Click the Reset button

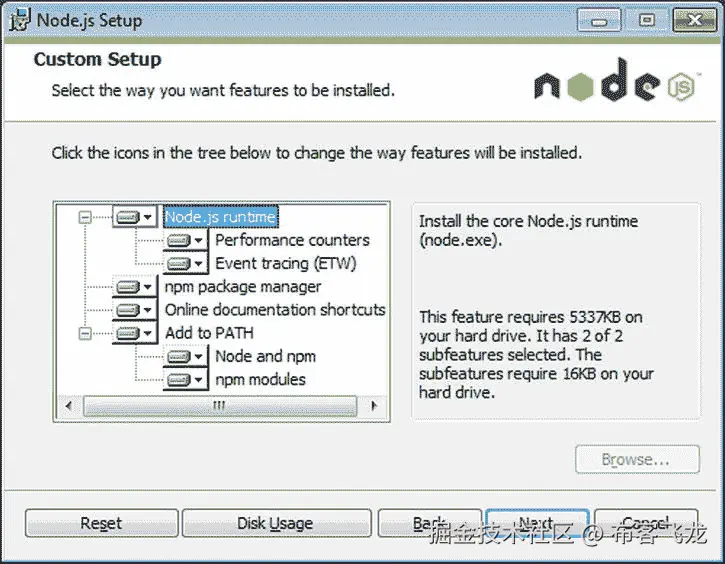click(x=102, y=523)
